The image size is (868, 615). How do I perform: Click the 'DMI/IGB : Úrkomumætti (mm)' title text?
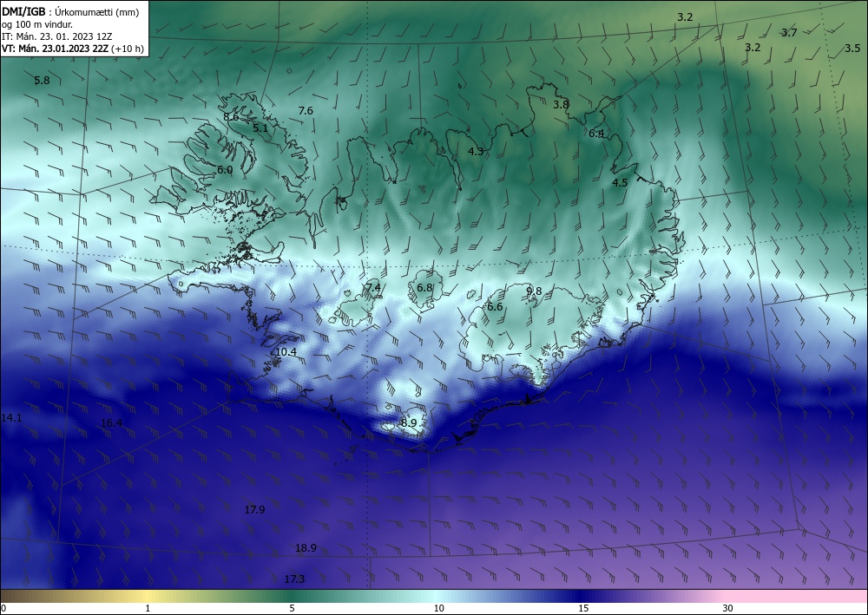[70, 12]
